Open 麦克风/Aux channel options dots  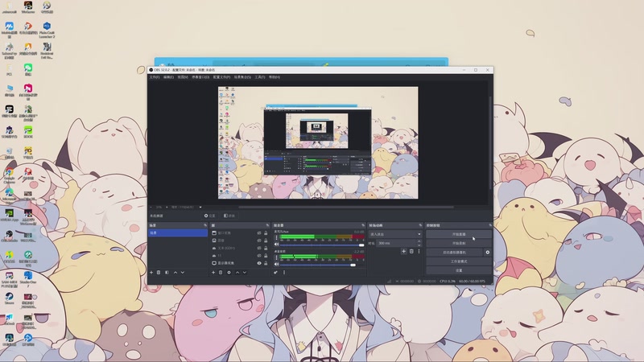(x=276, y=238)
